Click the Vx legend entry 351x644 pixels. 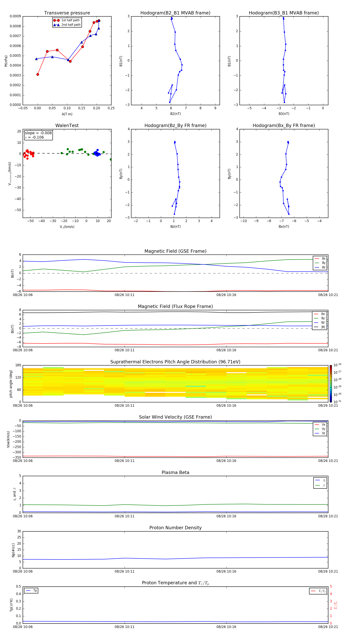[320, 424]
